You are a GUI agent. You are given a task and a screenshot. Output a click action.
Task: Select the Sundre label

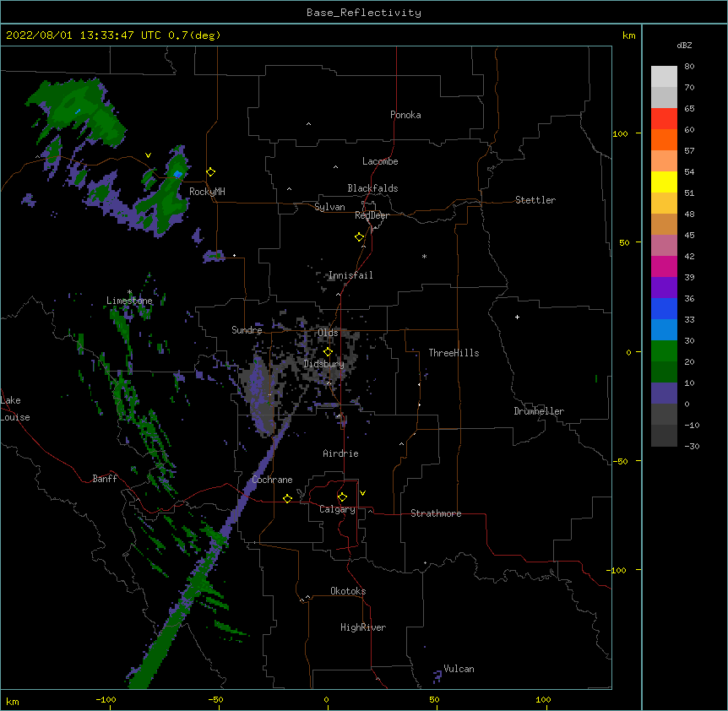(247, 330)
